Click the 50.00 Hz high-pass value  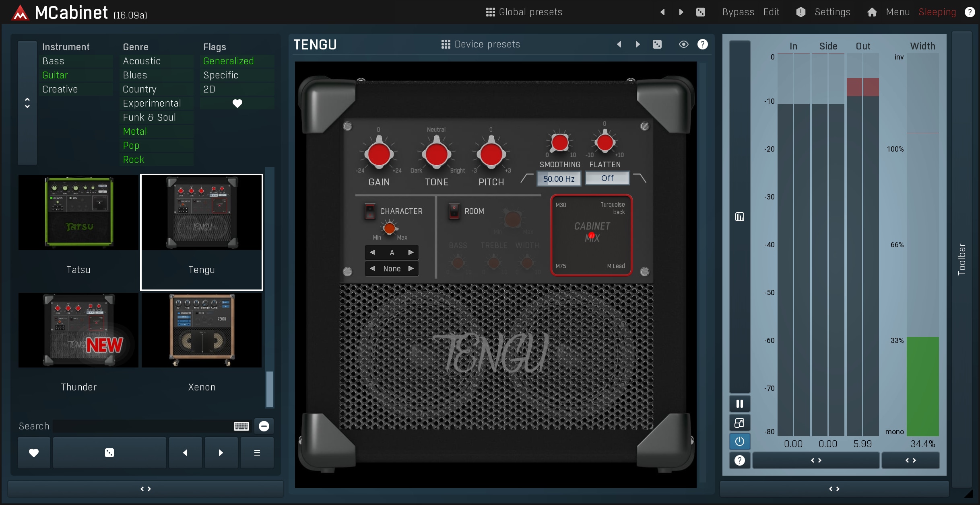[559, 179]
